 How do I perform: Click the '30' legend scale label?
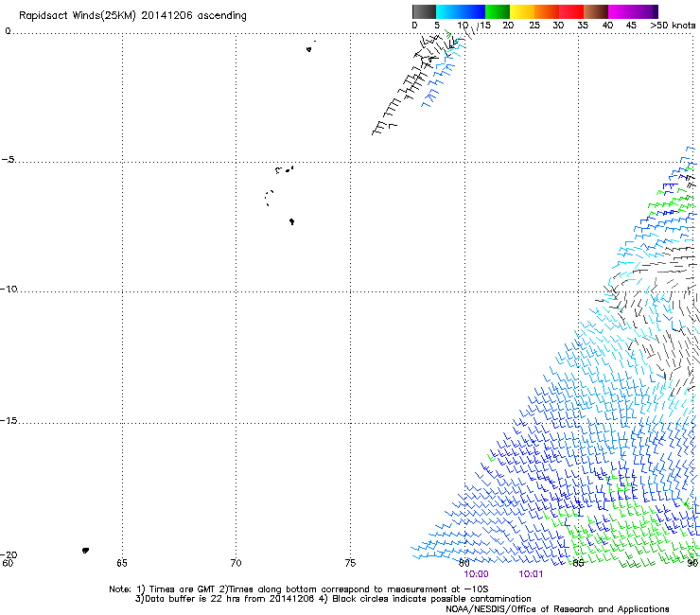(x=558, y=26)
